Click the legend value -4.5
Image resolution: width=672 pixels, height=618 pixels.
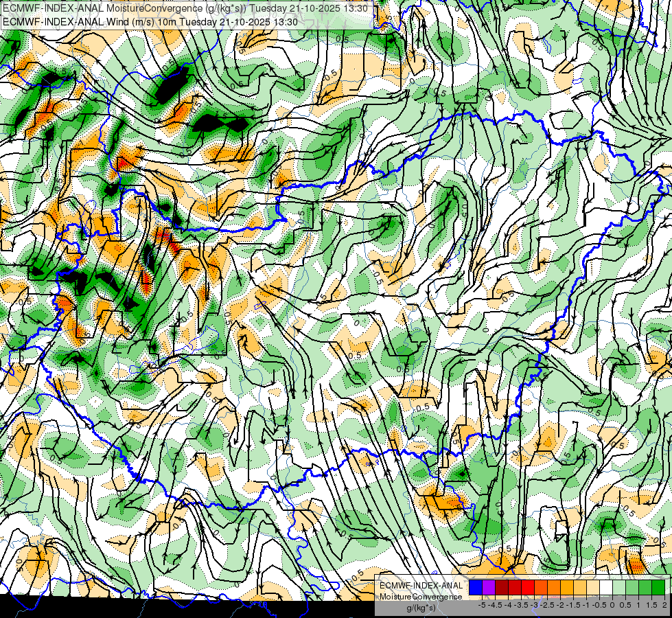pos(495,605)
